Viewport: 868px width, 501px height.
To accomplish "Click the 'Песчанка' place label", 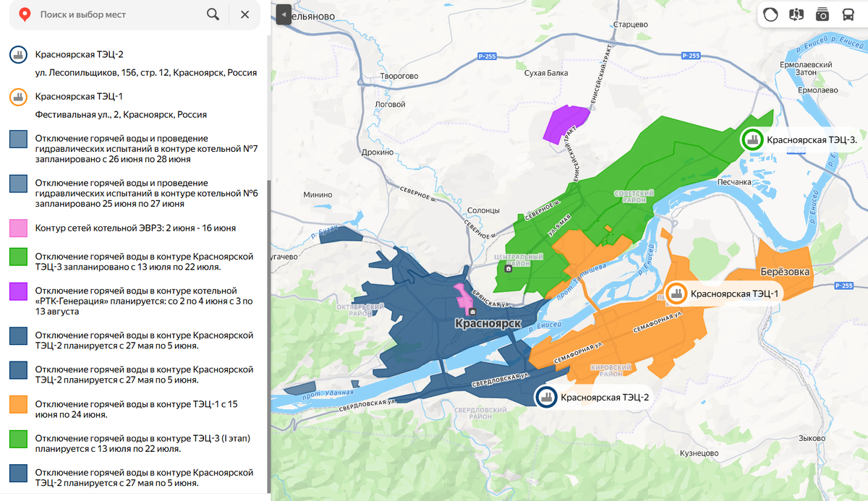I will (733, 181).
